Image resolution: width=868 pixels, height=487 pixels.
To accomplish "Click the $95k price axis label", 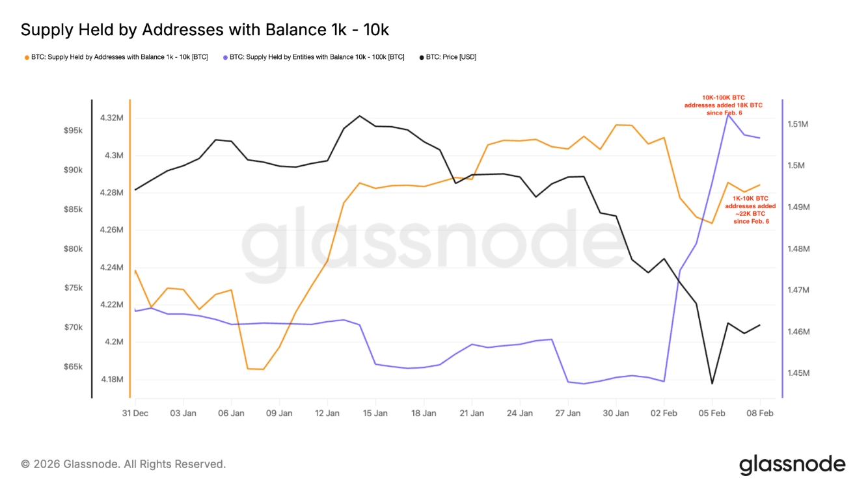I will (73, 131).
